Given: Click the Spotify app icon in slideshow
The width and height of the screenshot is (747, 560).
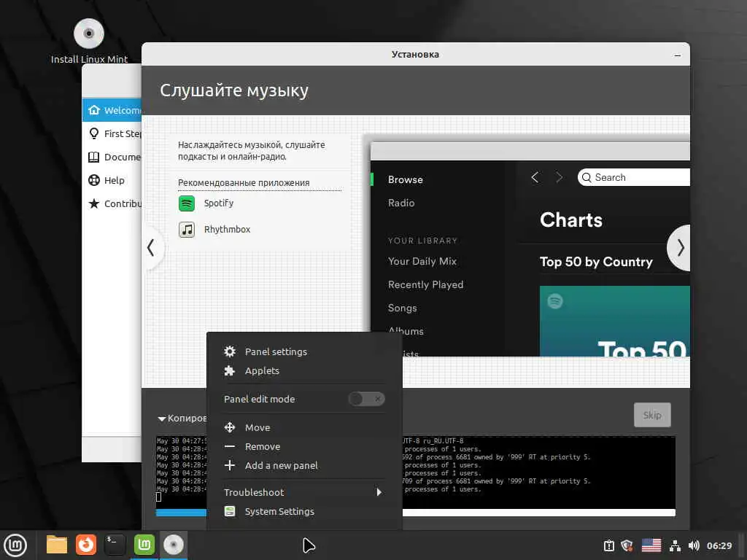Looking at the screenshot, I should pos(187,203).
